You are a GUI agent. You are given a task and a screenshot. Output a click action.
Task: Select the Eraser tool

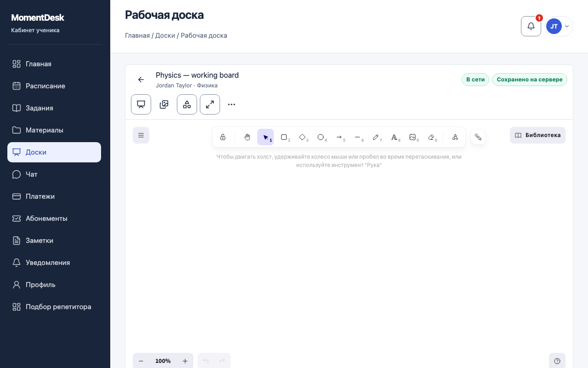(x=431, y=137)
